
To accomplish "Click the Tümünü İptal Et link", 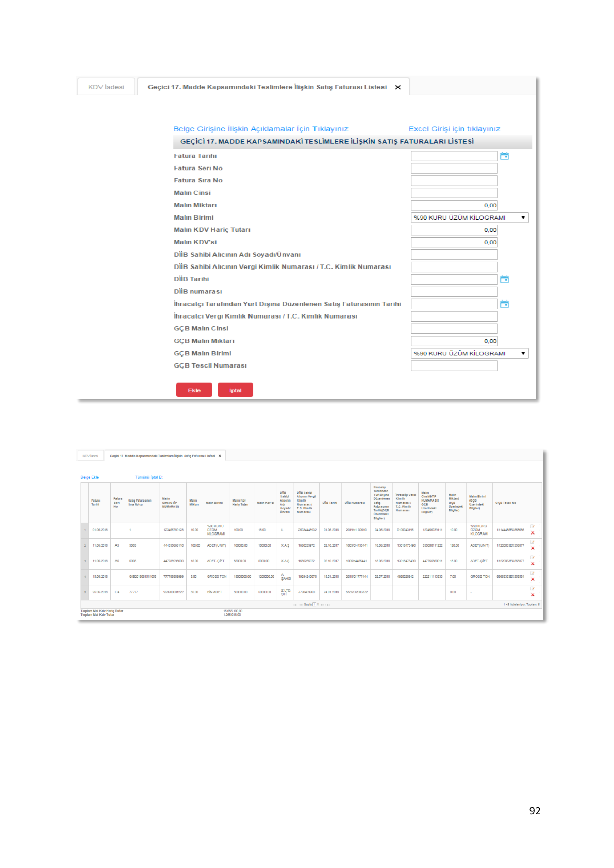I will click(x=149, y=477).
